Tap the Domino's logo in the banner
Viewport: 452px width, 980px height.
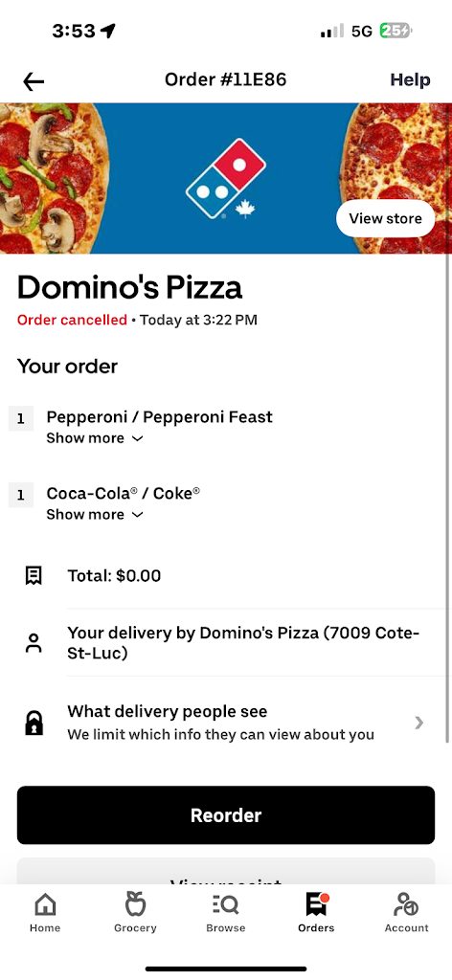(226, 178)
